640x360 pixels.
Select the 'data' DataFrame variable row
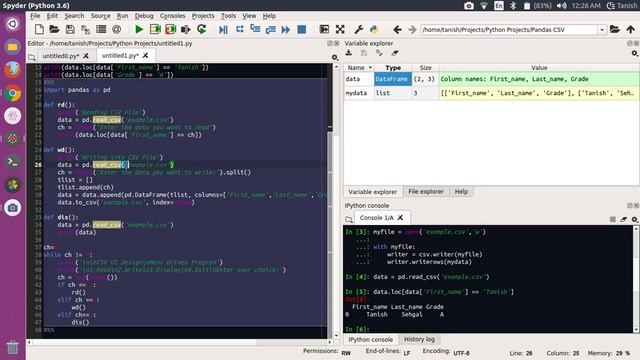click(491, 79)
